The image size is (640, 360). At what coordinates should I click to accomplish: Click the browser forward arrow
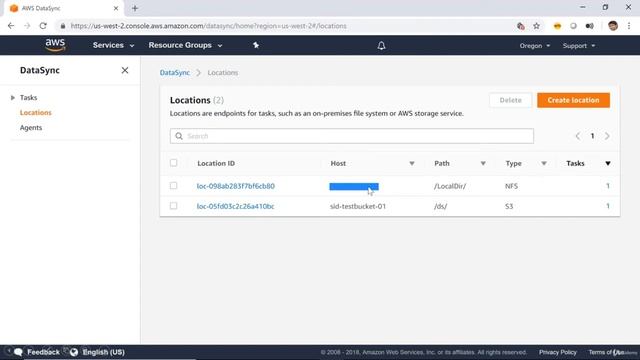27,26
